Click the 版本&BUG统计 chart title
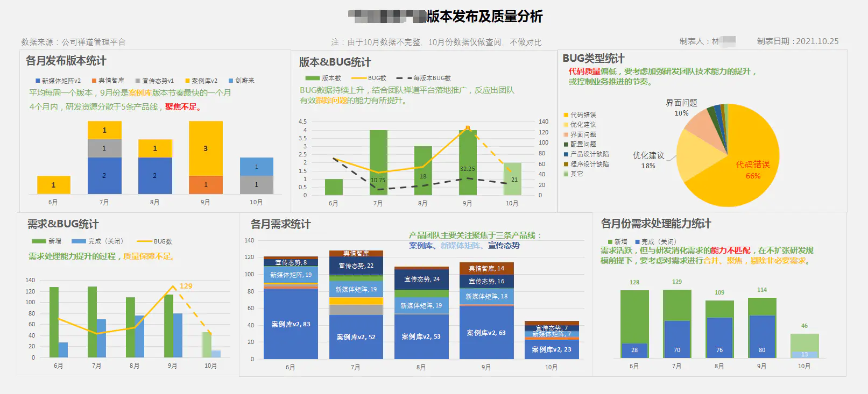 pyautogui.click(x=335, y=62)
